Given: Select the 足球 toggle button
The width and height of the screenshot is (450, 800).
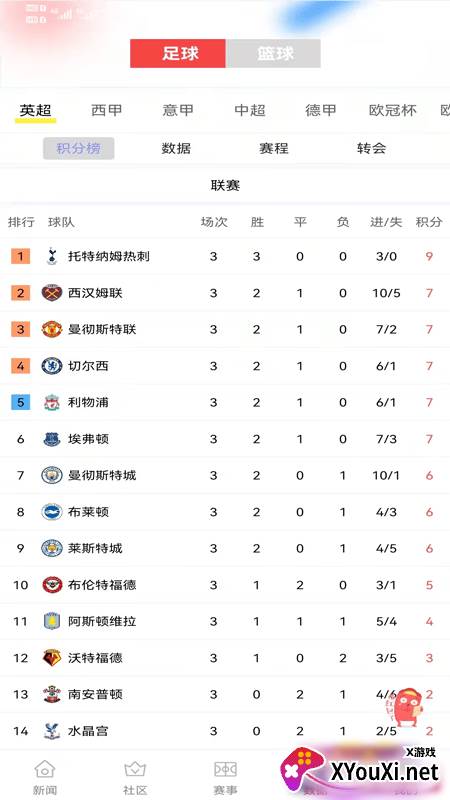Looking at the screenshot, I should tap(178, 54).
